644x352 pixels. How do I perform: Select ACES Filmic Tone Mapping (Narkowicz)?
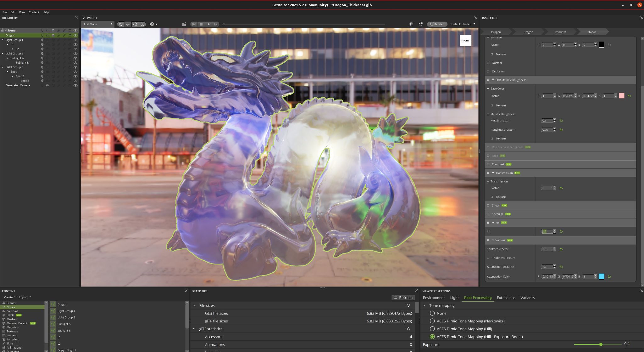click(x=432, y=321)
